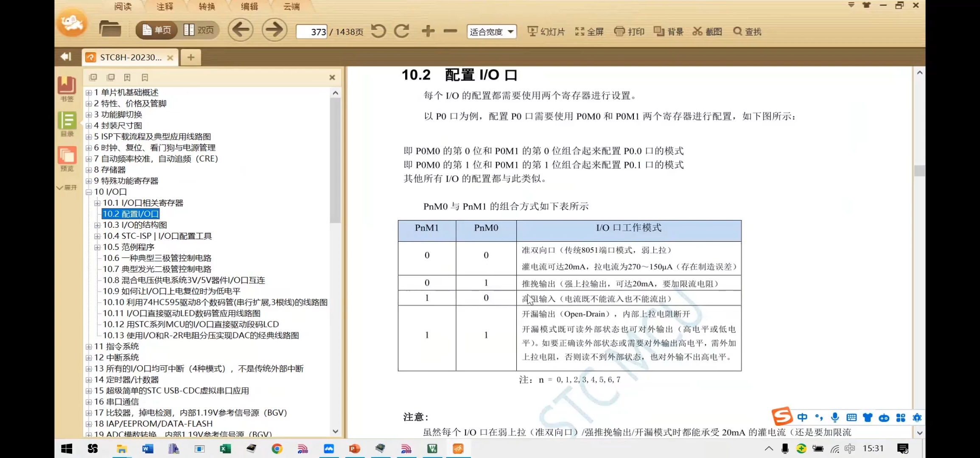
Task: Open the table of contents (目录) panel
Action: [x=67, y=124]
